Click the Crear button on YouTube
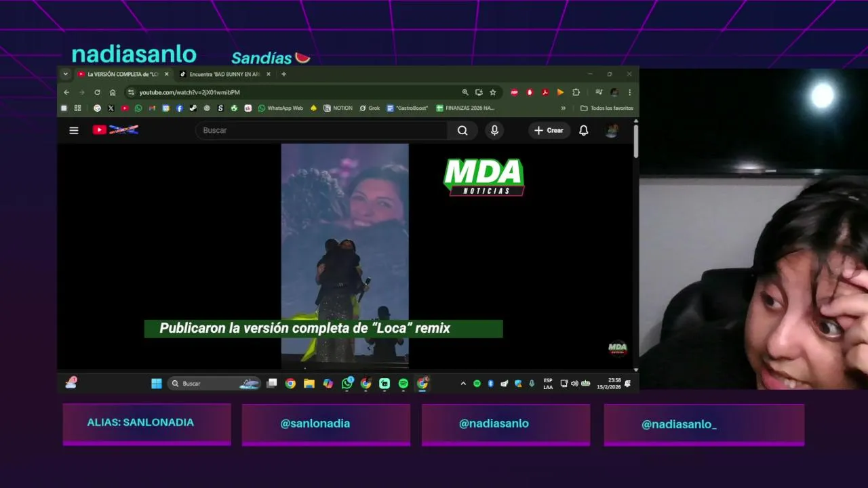Viewport: 868px width, 488px height. coord(549,130)
